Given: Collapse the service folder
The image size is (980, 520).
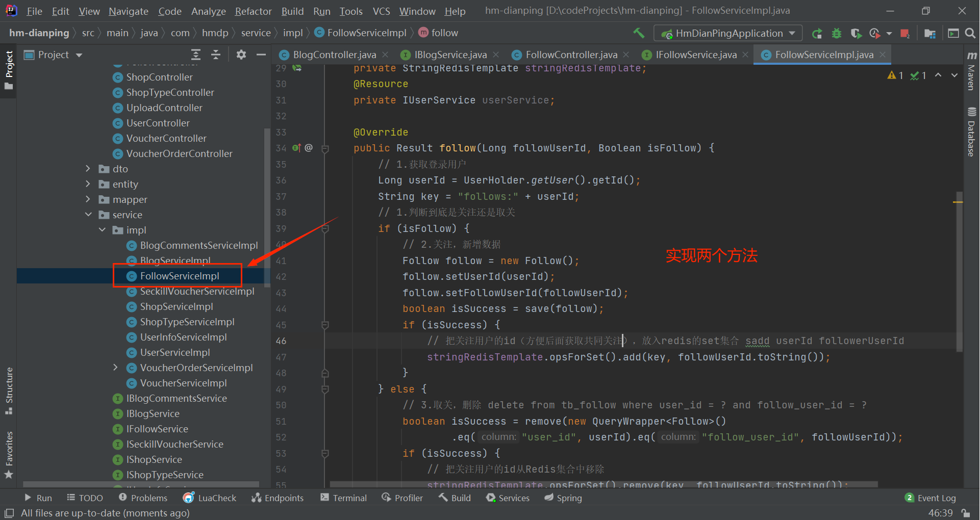Looking at the screenshot, I should tap(88, 215).
